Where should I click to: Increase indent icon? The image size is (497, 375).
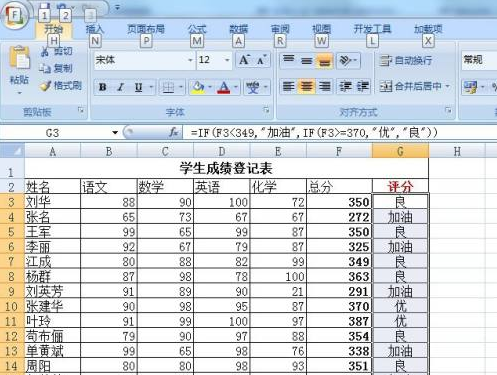[362, 87]
